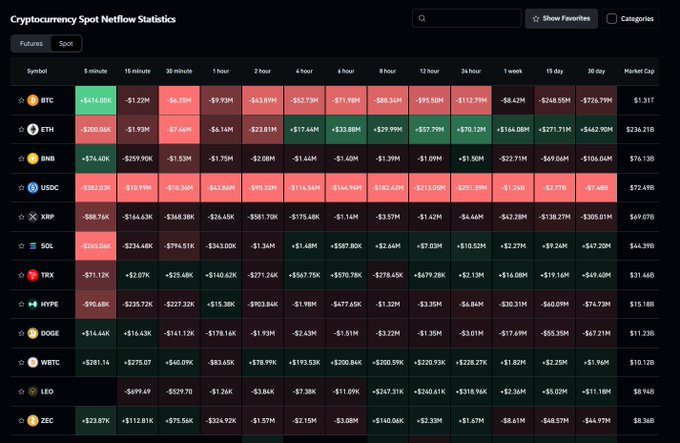Focus the coin search field

coord(467,18)
